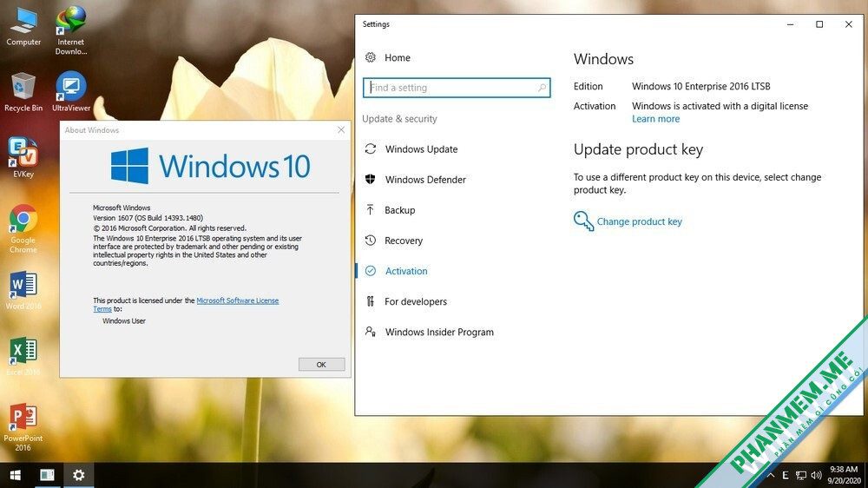This screenshot has width=868, height=488.
Task: Click the Update & security section label
Action: (x=399, y=119)
